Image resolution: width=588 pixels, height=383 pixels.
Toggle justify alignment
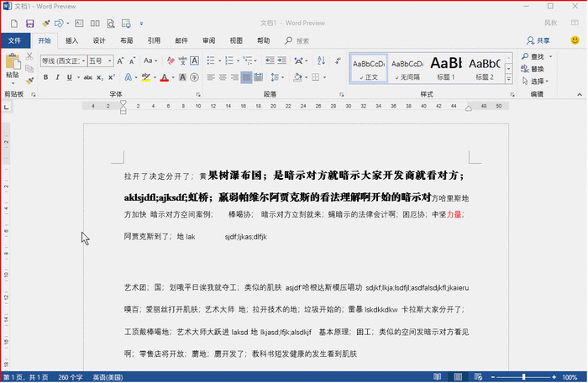point(246,77)
